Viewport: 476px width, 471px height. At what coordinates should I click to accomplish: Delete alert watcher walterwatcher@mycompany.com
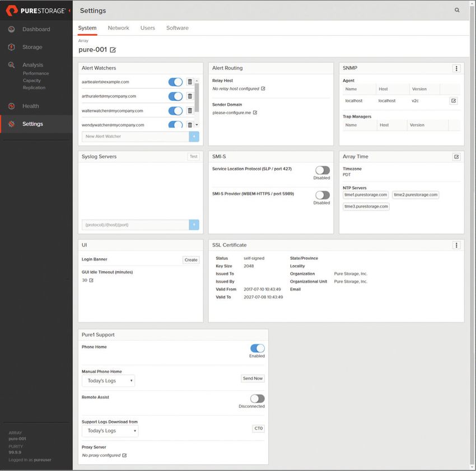[x=190, y=110]
